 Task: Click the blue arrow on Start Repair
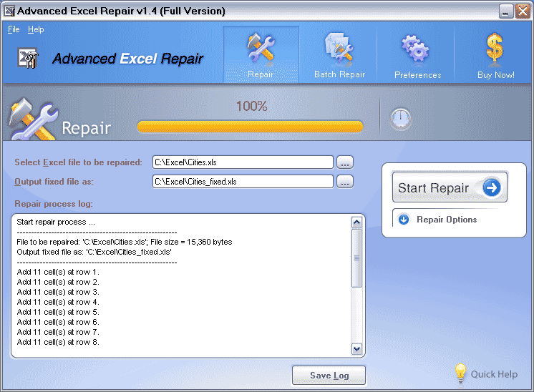pos(492,188)
